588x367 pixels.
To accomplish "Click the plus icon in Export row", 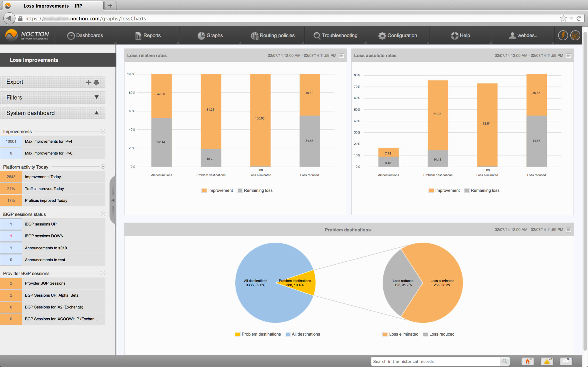I will coord(88,82).
